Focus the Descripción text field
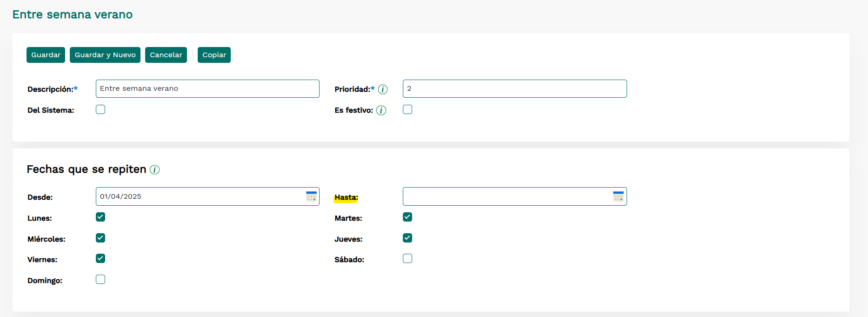The image size is (868, 317). pos(207,88)
